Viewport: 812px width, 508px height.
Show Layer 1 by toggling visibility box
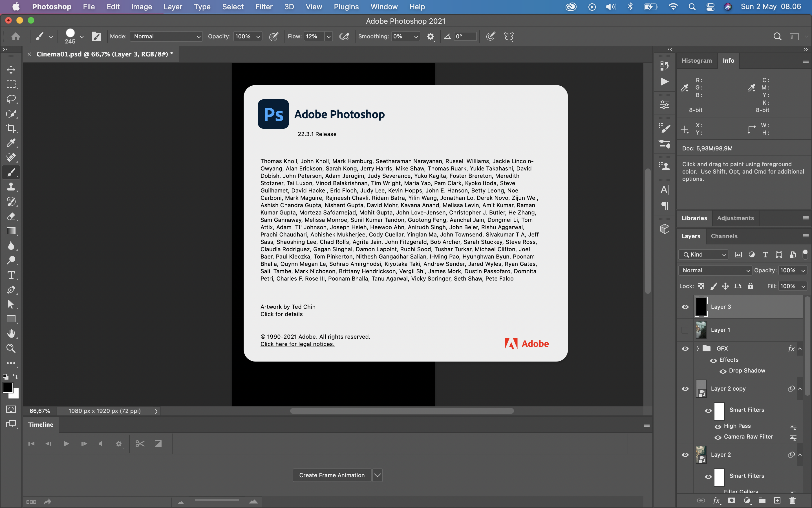click(685, 330)
